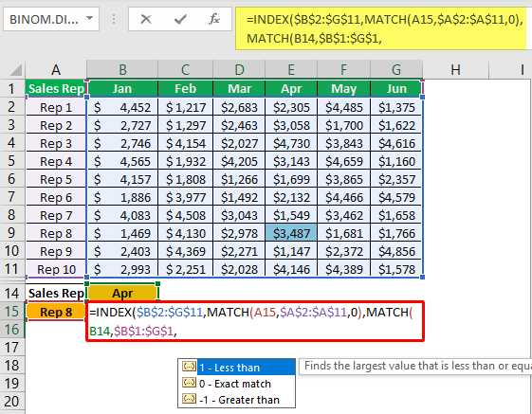Image resolution: width=532 pixels, height=414 pixels.
Task: Select column D header
Action: pyautogui.click(x=239, y=70)
